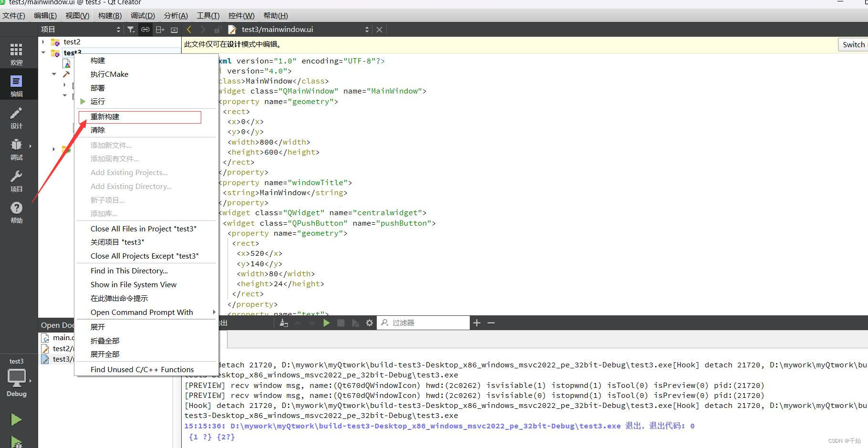The height and width of the screenshot is (448, 868).
Task: Choose 运行 from the context menu
Action: pos(146,102)
